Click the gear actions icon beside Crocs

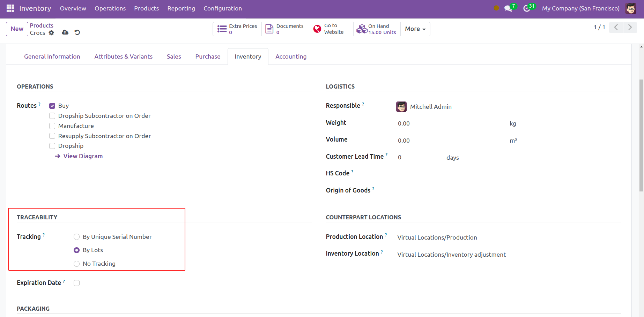[x=51, y=33]
